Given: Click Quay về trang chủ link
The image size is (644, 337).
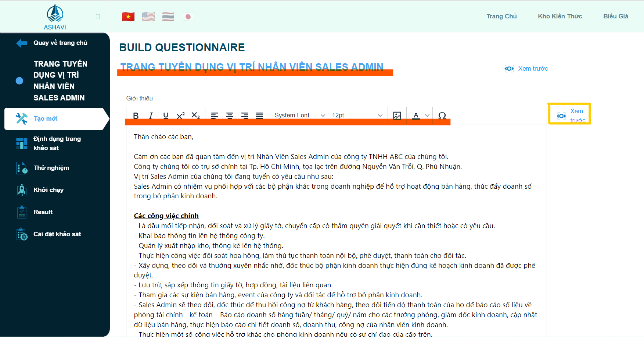Looking at the screenshot, I should [60, 43].
